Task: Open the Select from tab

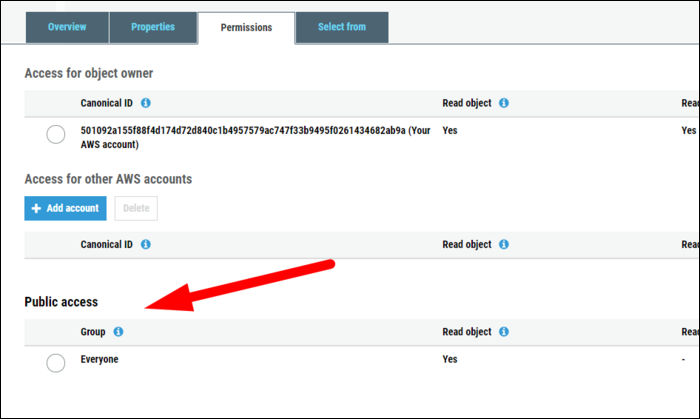Action: tap(342, 27)
